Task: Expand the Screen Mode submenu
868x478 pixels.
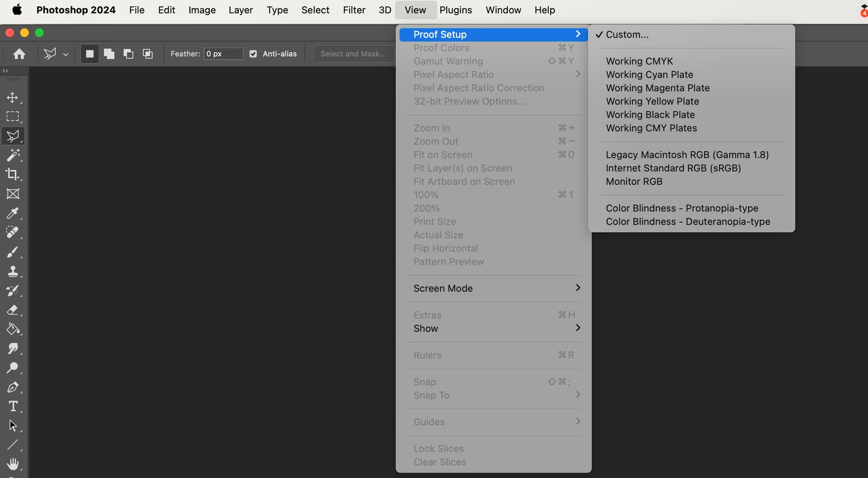Action: 494,288
